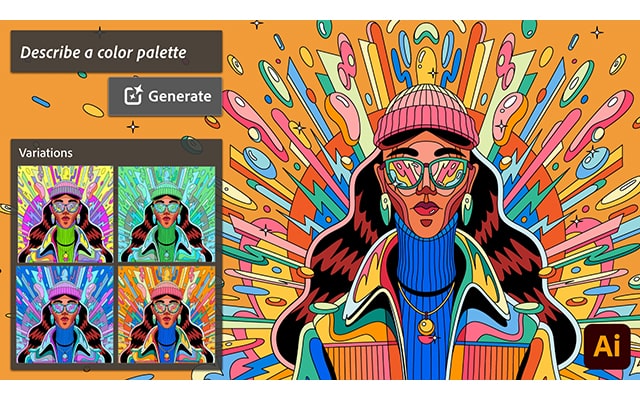Click the red lips in the main artwork

[x=426, y=209]
